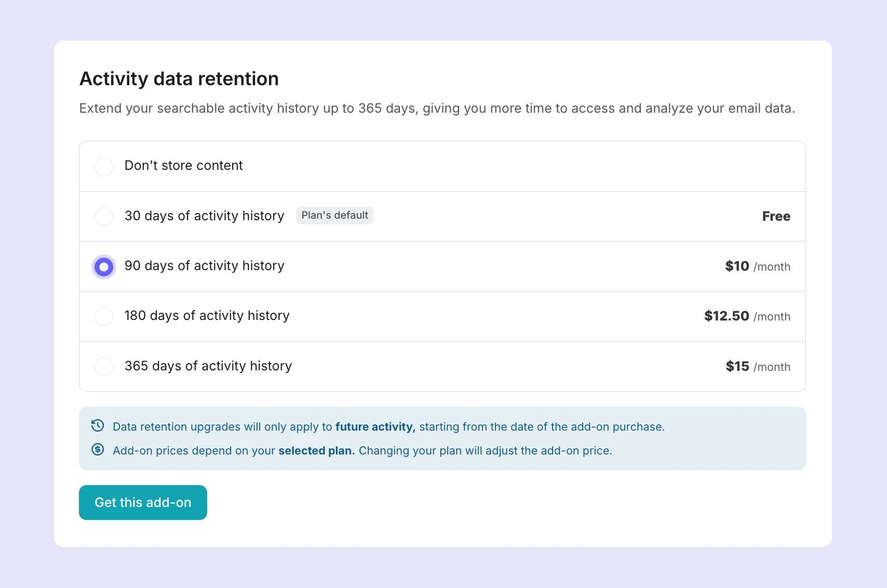887x588 pixels.
Task: Click the "Free" price label
Action: [x=776, y=217]
